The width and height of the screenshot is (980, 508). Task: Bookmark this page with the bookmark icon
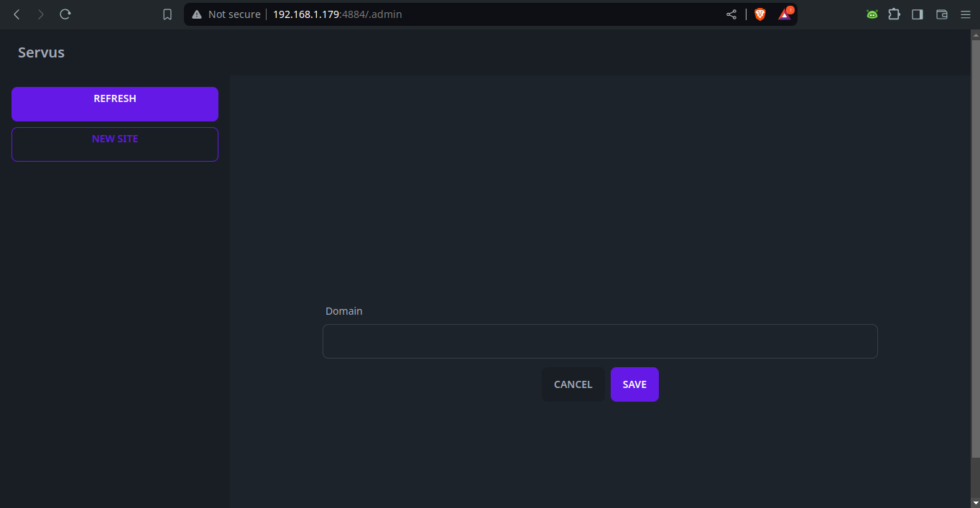(x=167, y=14)
